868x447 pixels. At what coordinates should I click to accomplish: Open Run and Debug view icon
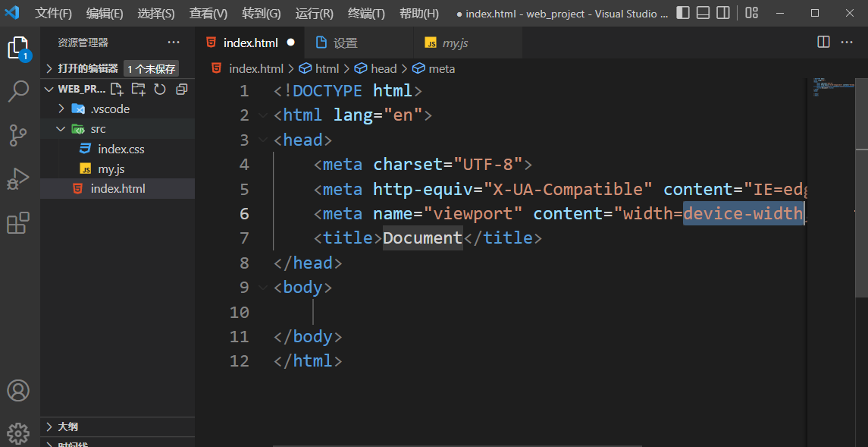click(x=18, y=179)
